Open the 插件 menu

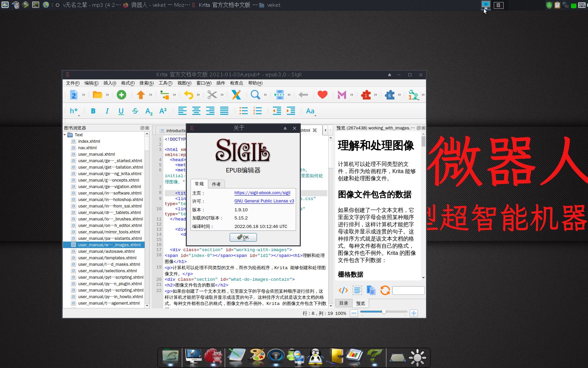[x=220, y=83]
